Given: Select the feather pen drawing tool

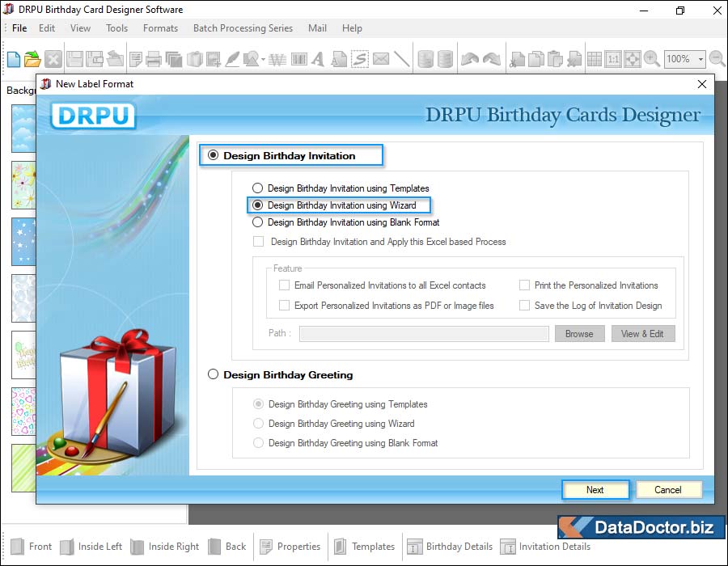Looking at the screenshot, I should click(232, 59).
